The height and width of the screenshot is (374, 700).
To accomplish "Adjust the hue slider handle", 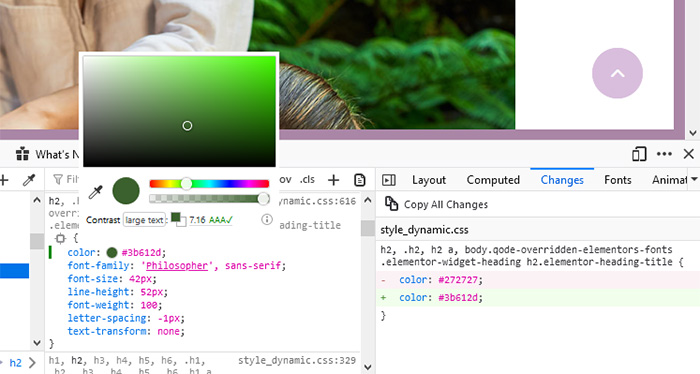I will (x=187, y=183).
